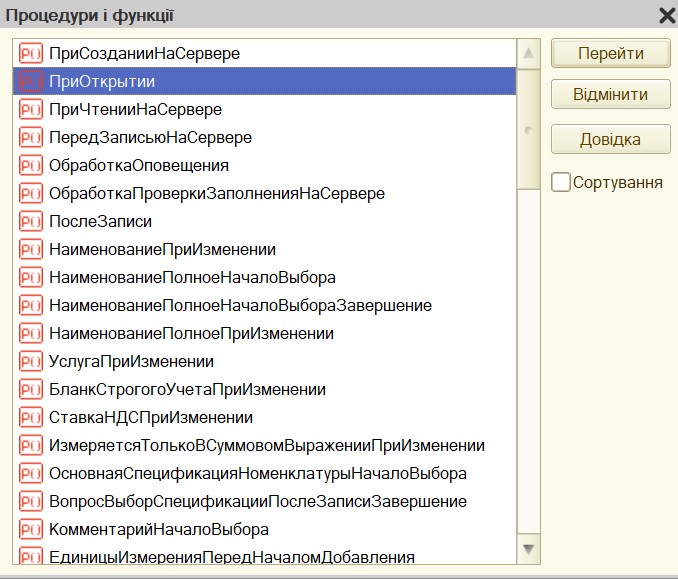Screen dimensions: 678x579
Task: Select the highlighted ПриОткрытии row
Action: (x=265, y=81)
